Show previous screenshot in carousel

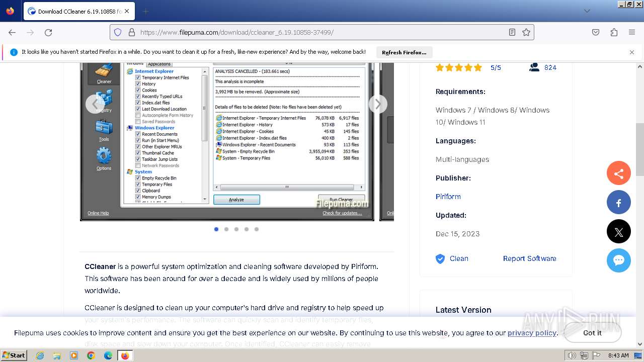[95, 104]
